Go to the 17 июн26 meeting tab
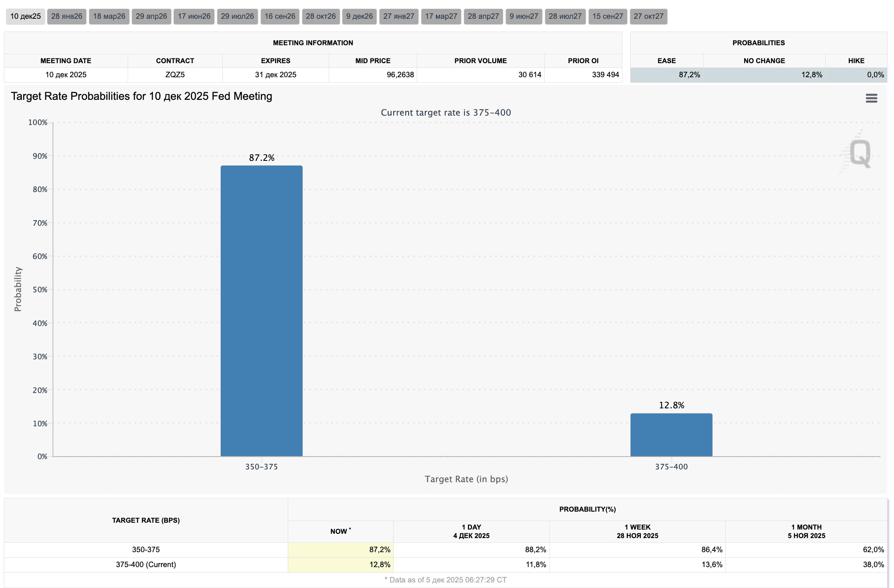Viewport: 894px width, 588px height. [194, 17]
